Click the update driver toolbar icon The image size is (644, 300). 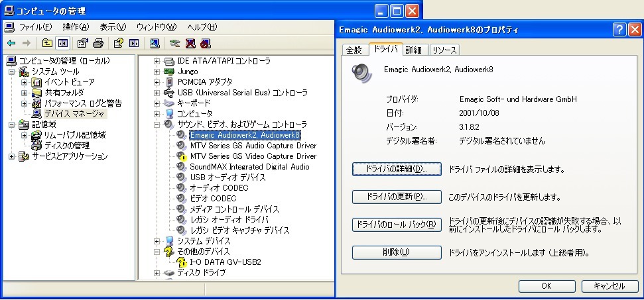175,43
